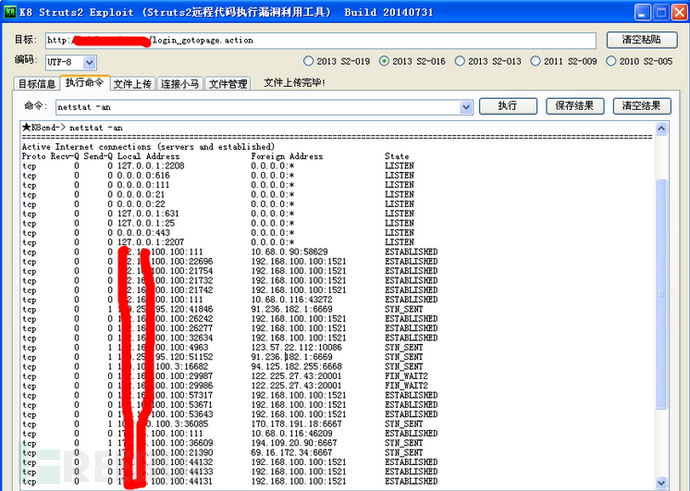This screenshot has height=491, width=690.
Task: Open the UTF-8 encoding dropdown
Action: click(89, 62)
